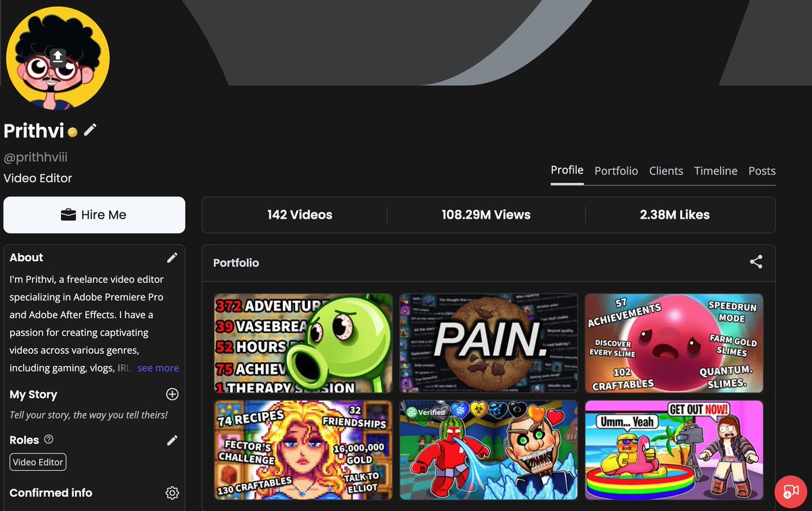Image resolution: width=812 pixels, height=511 pixels.
Task: Edit Roles with the pencil icon
Action: 173,441
